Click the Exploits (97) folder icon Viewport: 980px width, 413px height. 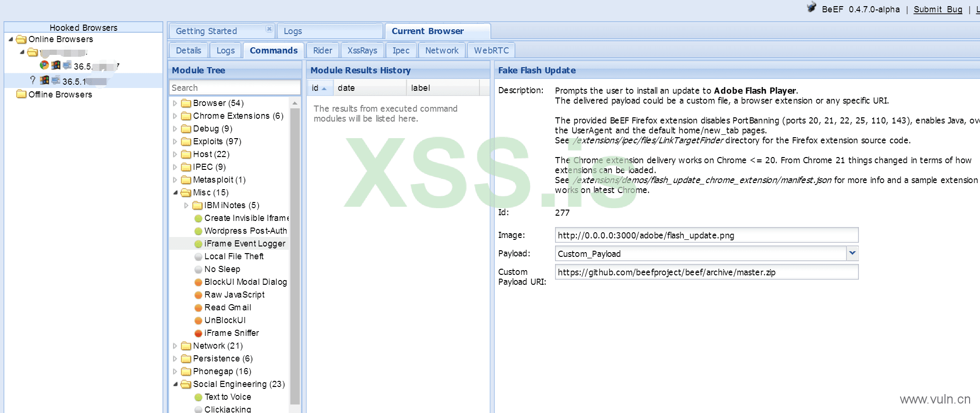click(x=186, y=141)
